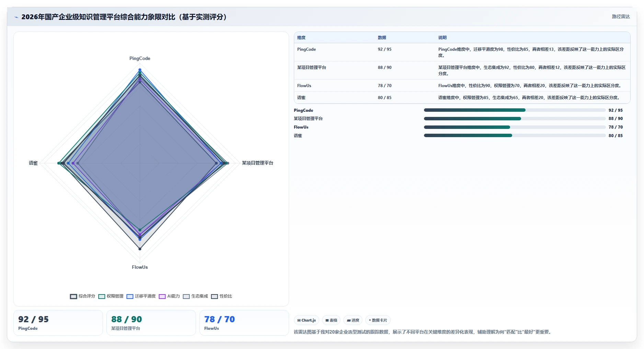This screenshot has width=644, height=349.
Task: Click the 92 / 95 value in the table
Action: point(384,49)
